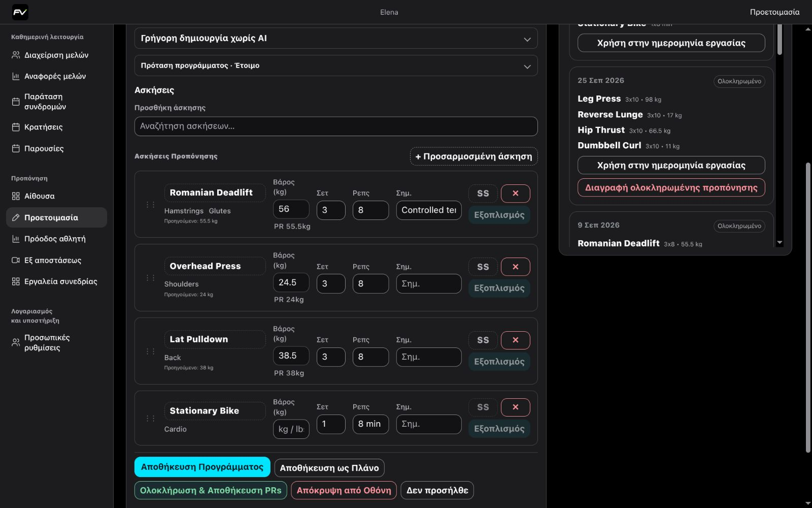
Task: Go to Αίθουσα section
Action: pyautogui.click(x=56, y=196)
